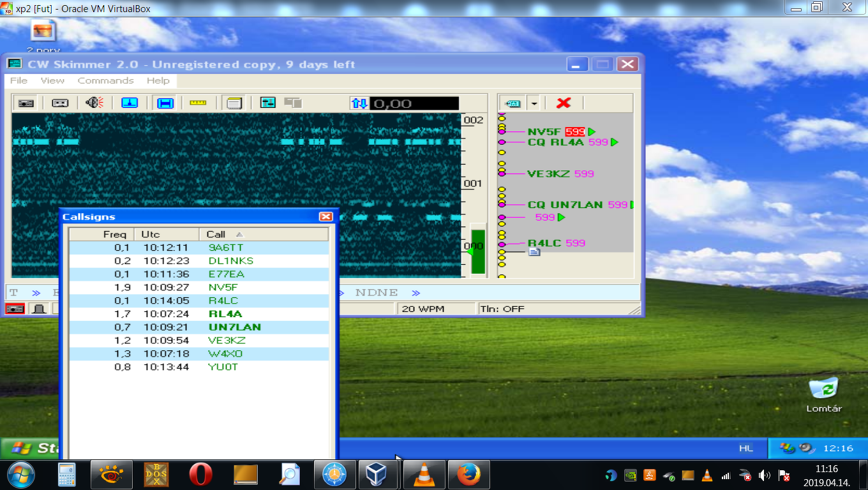868x490 pixels.
Task: Open the Lomtár recycle bin icon
Action: point(824,394)
